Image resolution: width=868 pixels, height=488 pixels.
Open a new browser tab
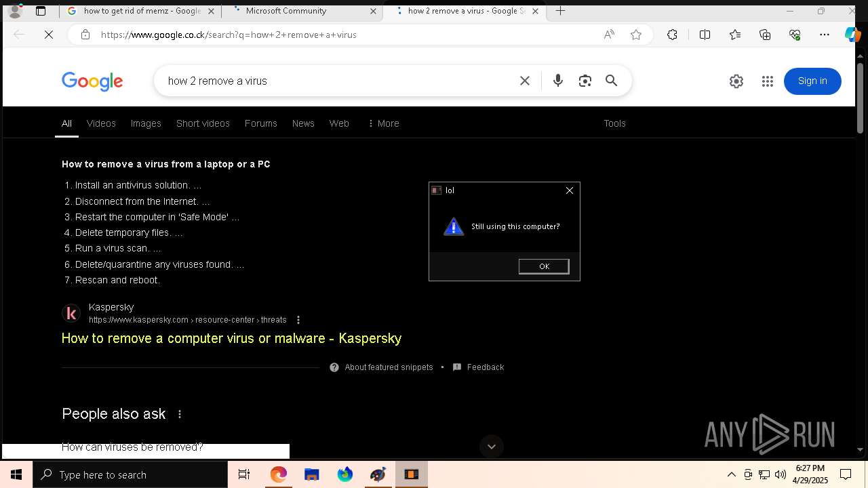pos(560,11)
